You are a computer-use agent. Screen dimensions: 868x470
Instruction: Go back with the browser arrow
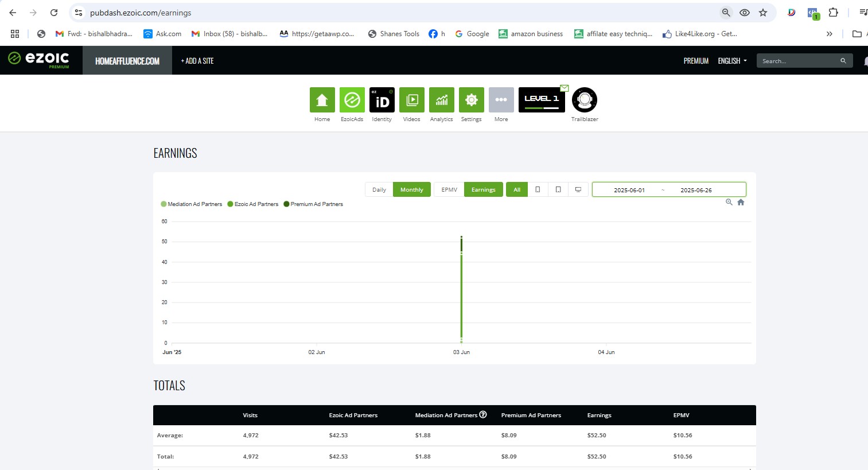[13, 13]
